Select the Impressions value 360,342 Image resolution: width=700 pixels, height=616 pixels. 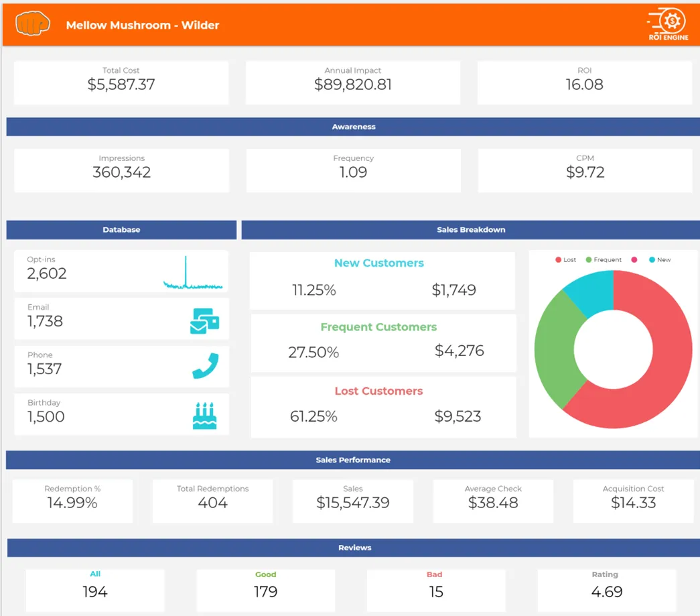point(121,172)
